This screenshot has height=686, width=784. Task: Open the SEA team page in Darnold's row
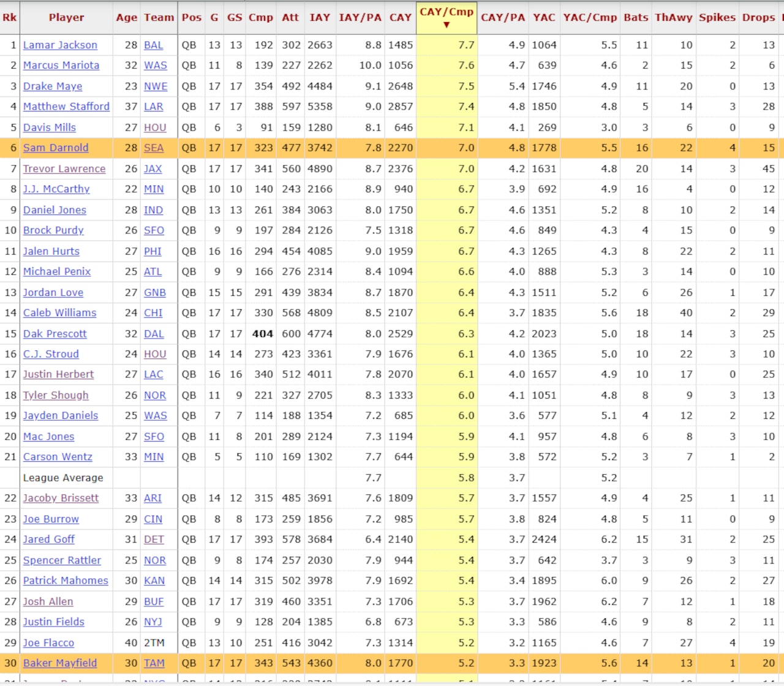[x=154, y=148]
